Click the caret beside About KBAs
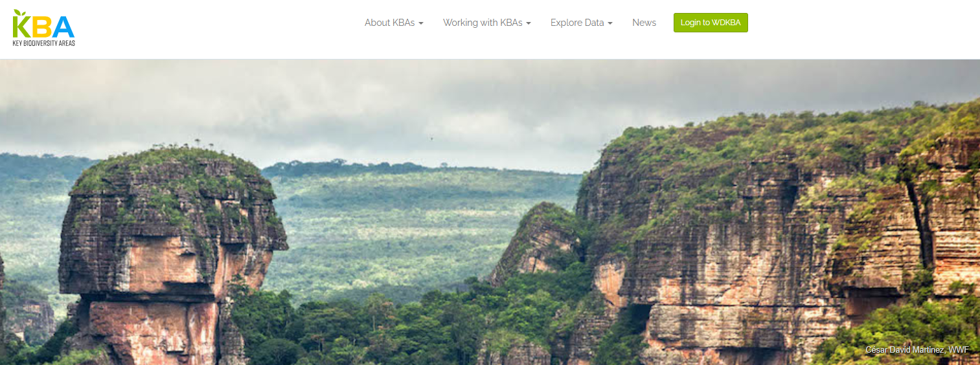The height and width of the screenshot is (365, 980). click(421, 23)
